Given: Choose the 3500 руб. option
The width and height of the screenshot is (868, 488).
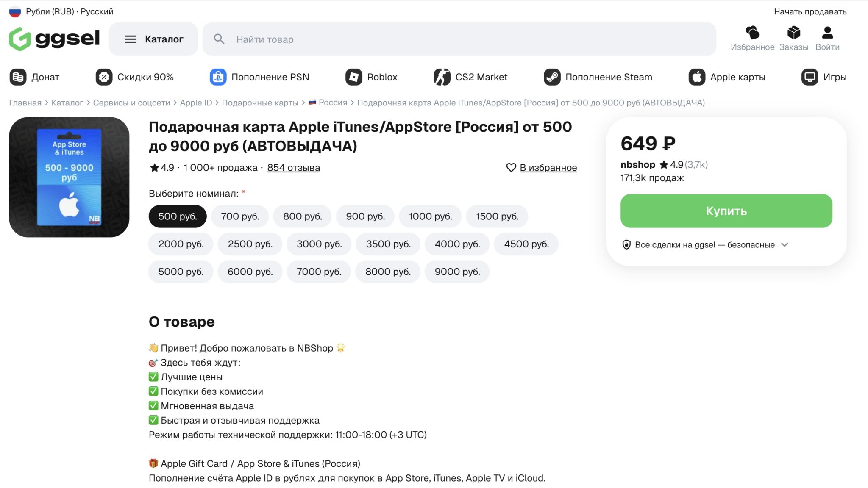Looking at the screenshot, I should click(388, 244).
